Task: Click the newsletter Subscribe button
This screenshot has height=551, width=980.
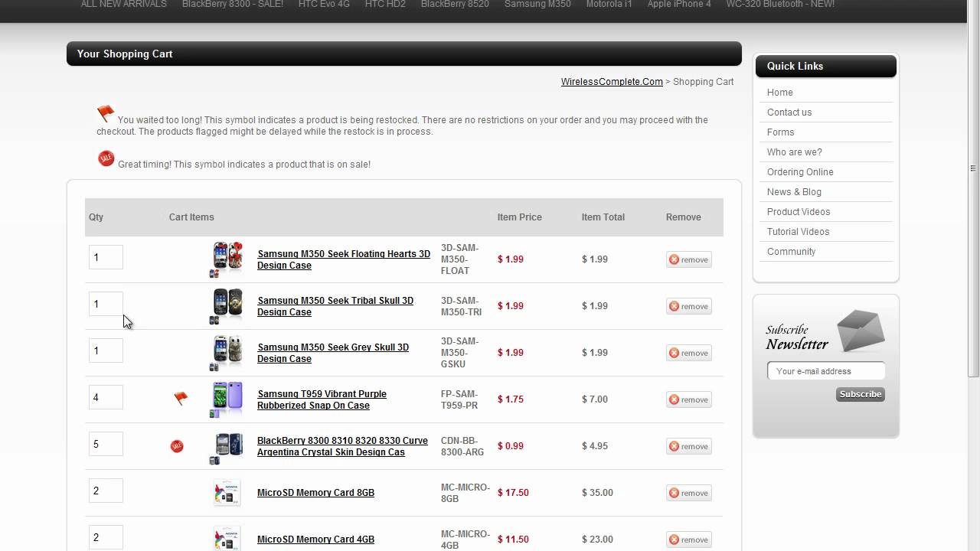Action: click(x=861, y=394)
